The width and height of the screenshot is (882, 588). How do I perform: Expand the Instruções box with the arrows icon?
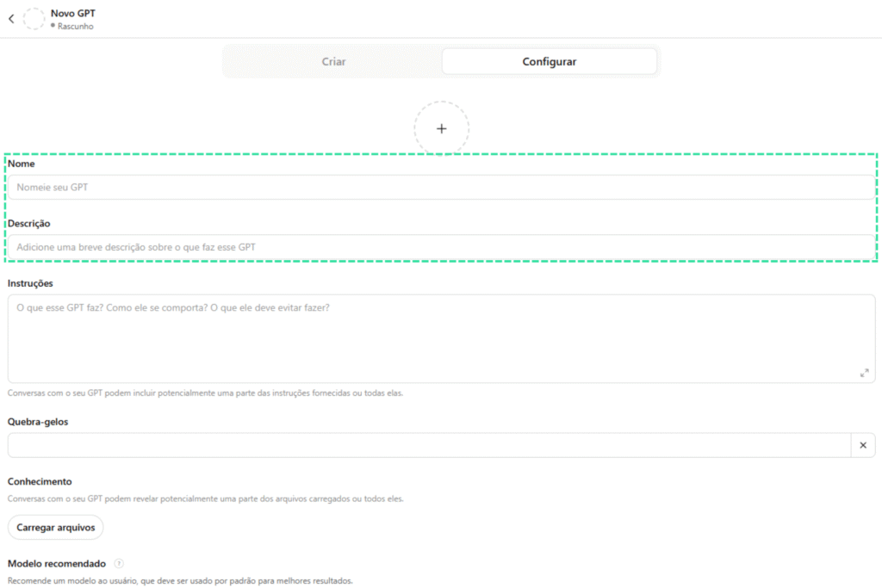pos(865,373)
